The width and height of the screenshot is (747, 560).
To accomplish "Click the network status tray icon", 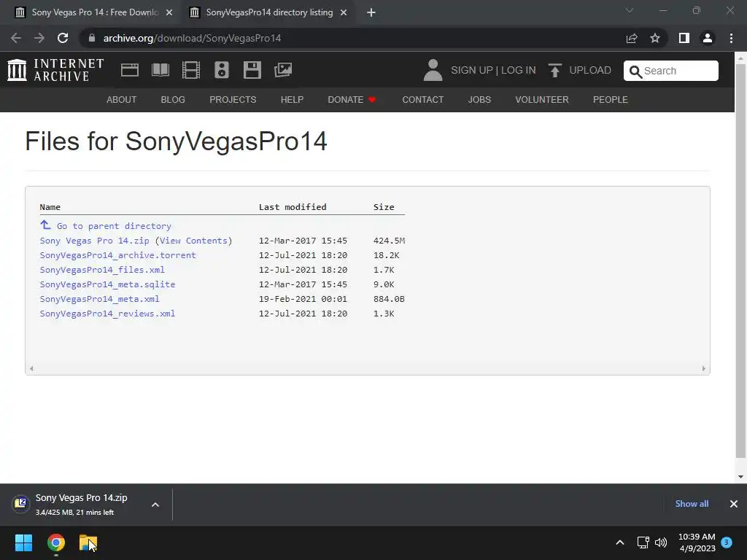I will 643,542.
